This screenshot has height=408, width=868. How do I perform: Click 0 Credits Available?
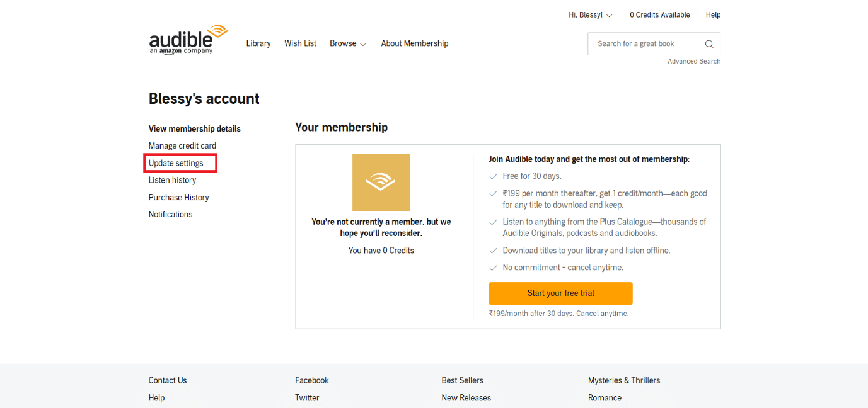coord(659,15)
